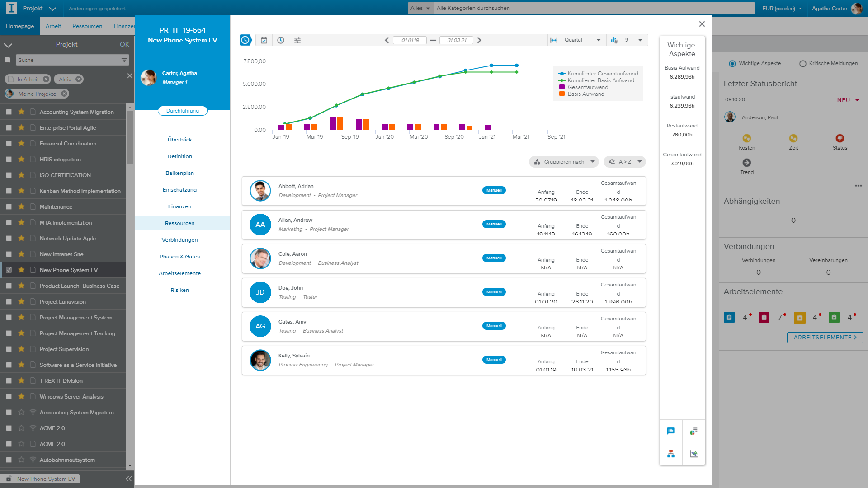This screenshot has width=868, height=488.
Task: Open the Homepage tab
Action: pyautogui.click(x=20, y=26)
